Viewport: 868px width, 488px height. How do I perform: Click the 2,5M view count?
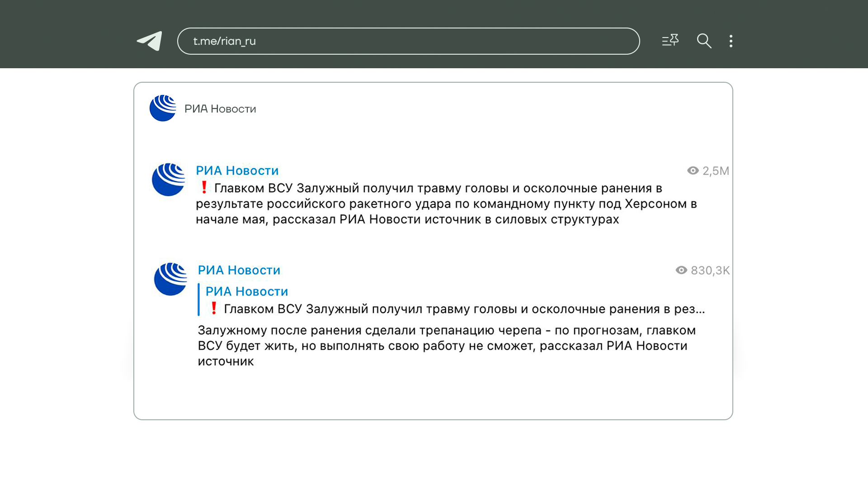click(x=716, y=171)
